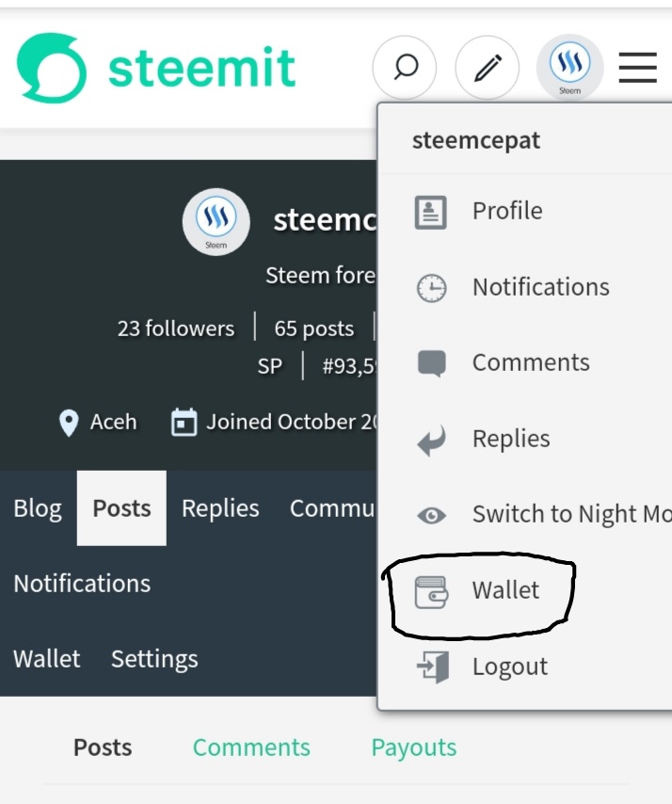
Task: Click the Profile icon in dropdown
Action: [x=431, y=211]
